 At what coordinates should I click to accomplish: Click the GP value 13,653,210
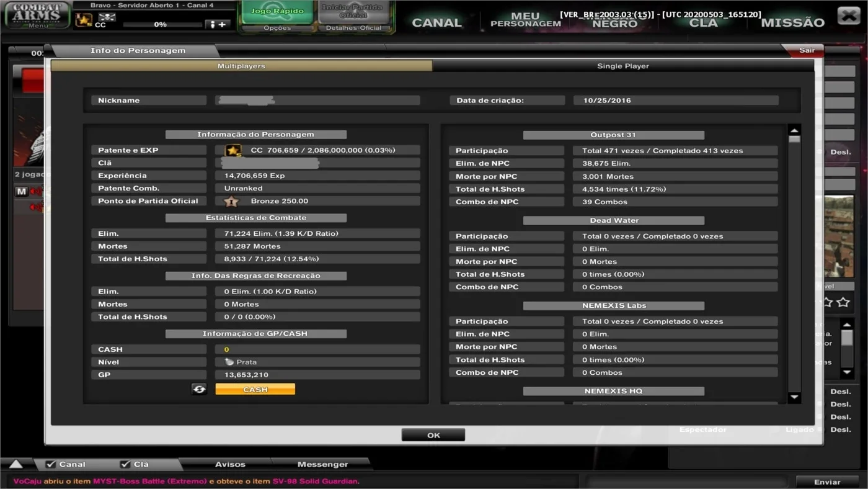coord(246,375)
